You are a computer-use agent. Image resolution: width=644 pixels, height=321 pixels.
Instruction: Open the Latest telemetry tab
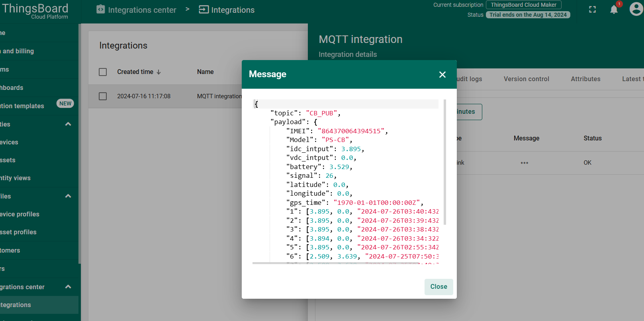pyautogui.click(x=633, y=79)
